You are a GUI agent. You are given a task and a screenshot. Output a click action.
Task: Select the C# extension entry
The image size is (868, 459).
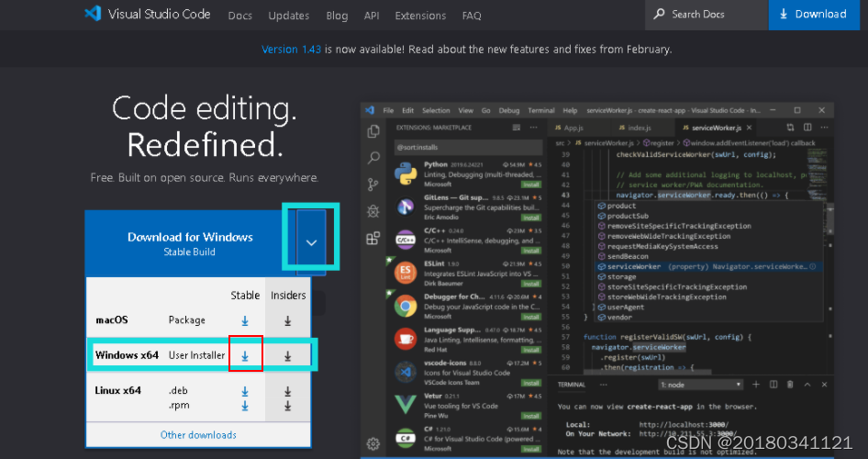[x=468, y=439]
